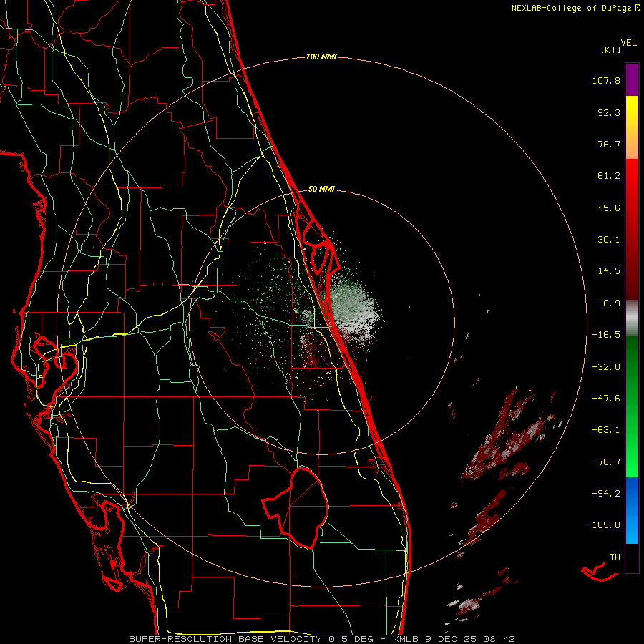Click the 30.1 velocity scale value
The width and height of the screenshot is (644, 644).
pos(609,240)
